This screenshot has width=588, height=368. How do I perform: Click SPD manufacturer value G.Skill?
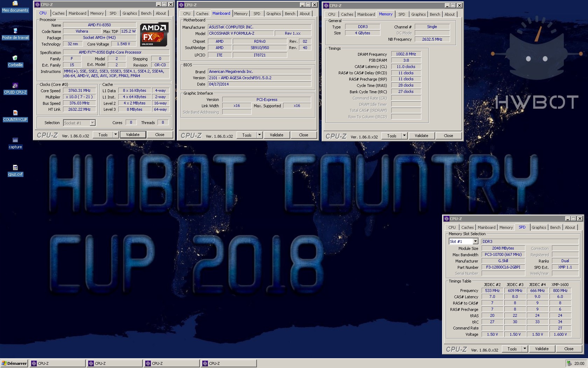coord(503,261)
